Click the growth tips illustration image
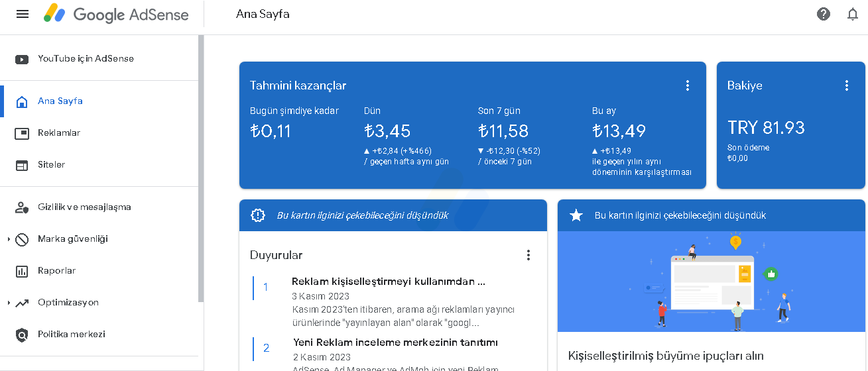The image size is (868, 371). 712,282
